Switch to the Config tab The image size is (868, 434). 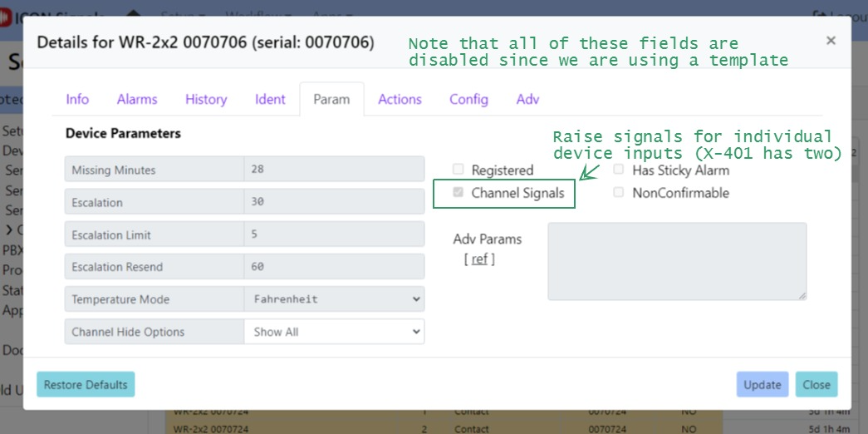pyautogui.click(x=468, y=99)
